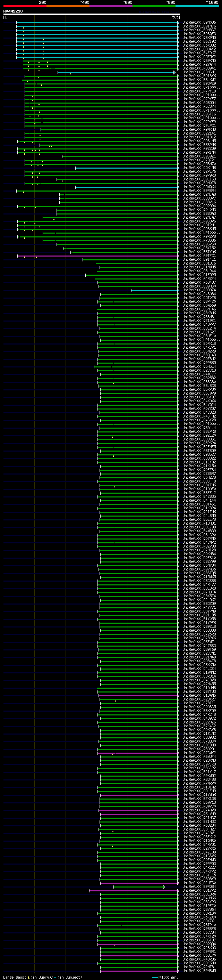Select the short green alignment bar for B9RQB4

[x=139, y=887]
